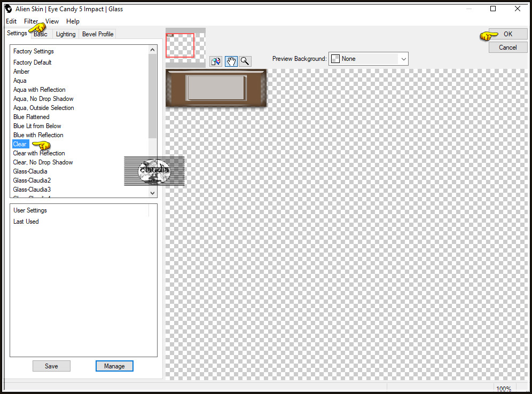Viewport: 532px width, 394px height.
Task: Maximize the Eye Candy Glass window
Action: click(493, 9)
